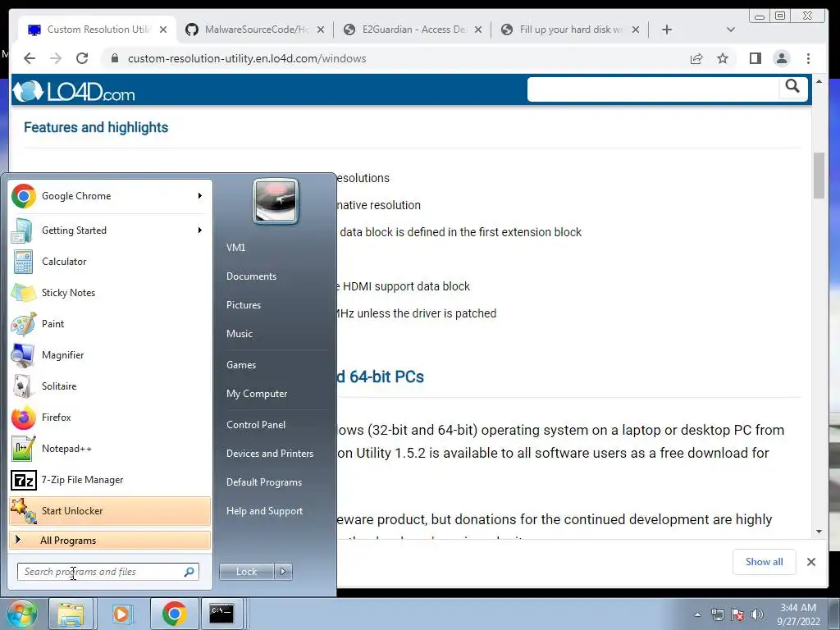Open Magnifier from Start menu
The height and width of the screenshot is (630, 840).
click(110, 354)
